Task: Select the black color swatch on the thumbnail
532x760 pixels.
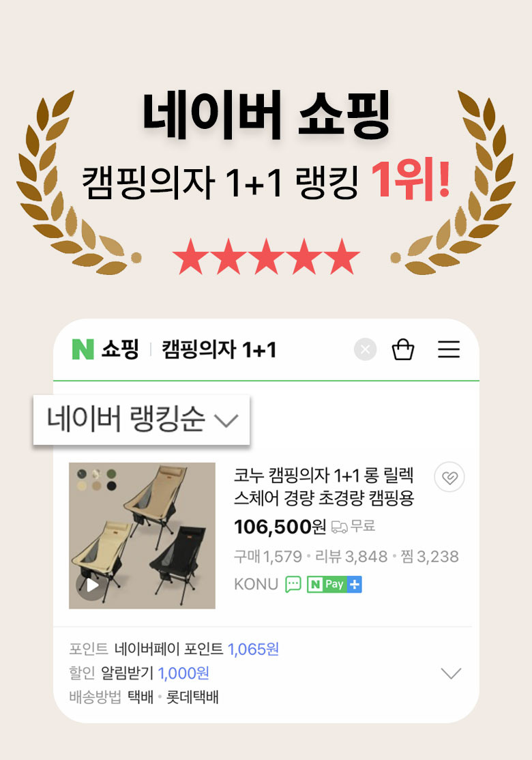Action: click(111, 485)
